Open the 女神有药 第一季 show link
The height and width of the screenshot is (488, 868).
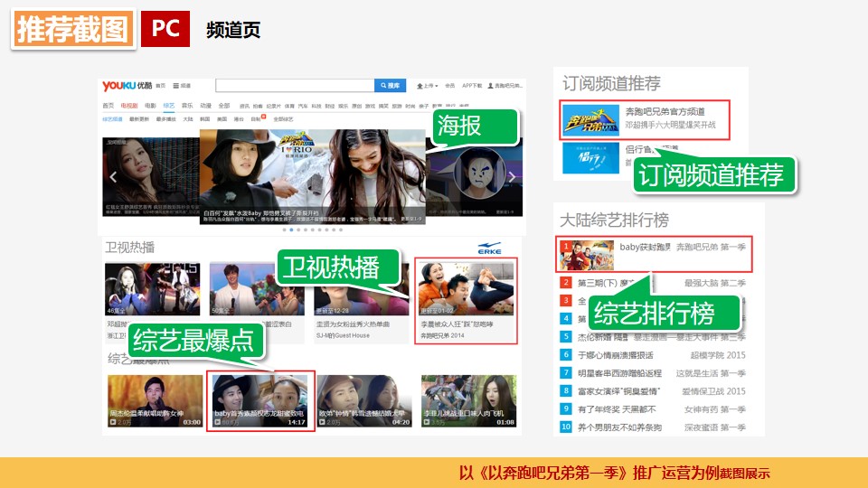point(714,409)
